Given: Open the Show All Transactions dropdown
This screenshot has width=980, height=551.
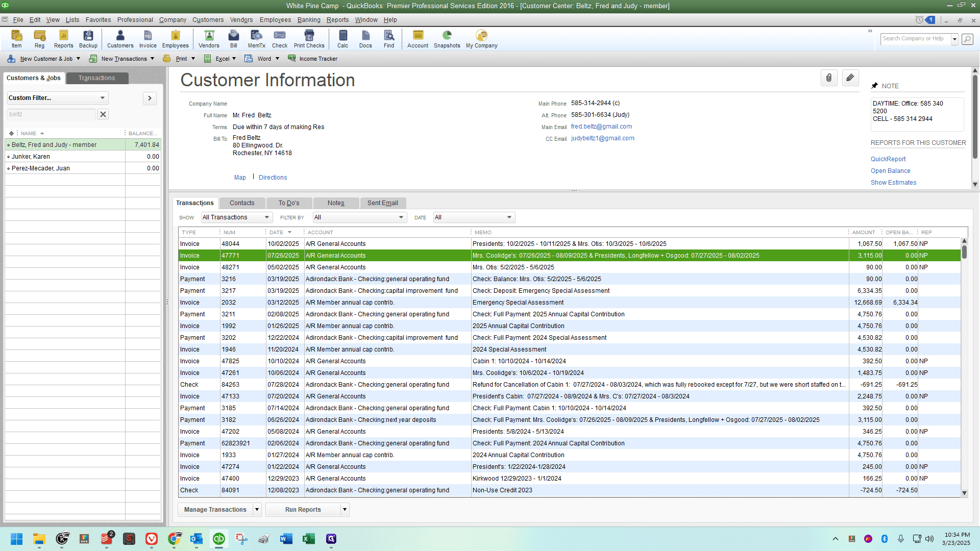Looking at the screenshot, I should click(x=237, y=217).
